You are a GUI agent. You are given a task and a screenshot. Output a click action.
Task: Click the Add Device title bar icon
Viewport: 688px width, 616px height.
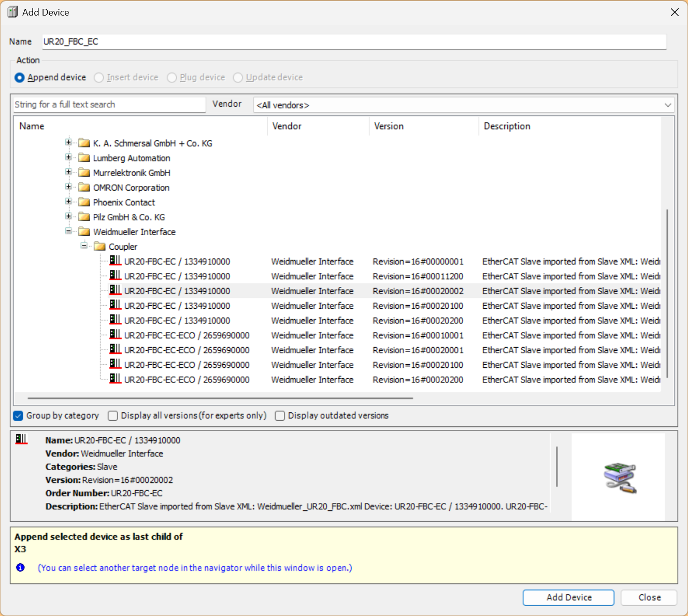point(12,12)
